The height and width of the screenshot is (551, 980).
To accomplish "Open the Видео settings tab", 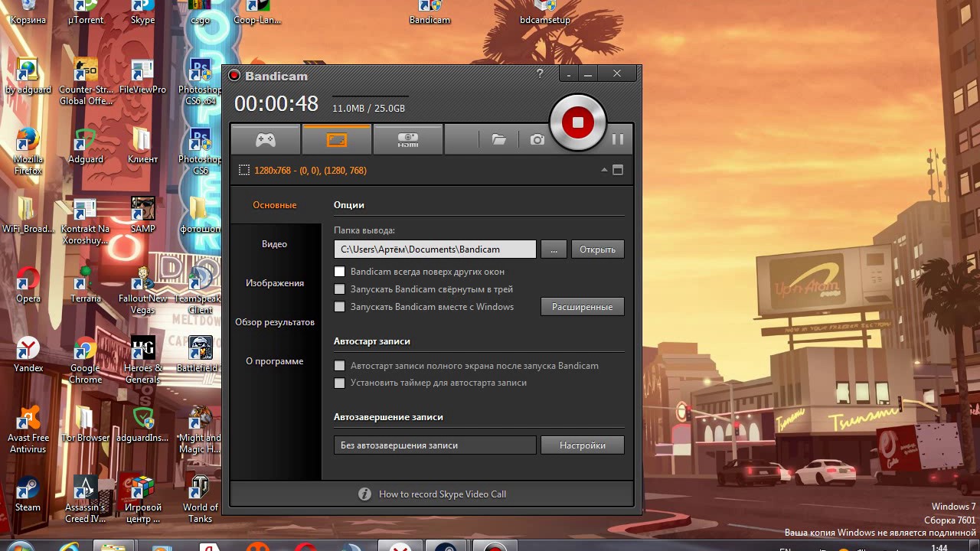I will (x=275, y=244).
